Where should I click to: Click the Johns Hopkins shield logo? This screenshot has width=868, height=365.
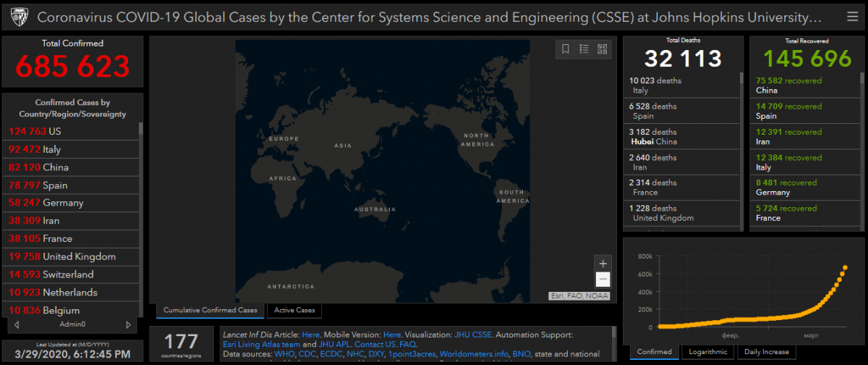19,16
